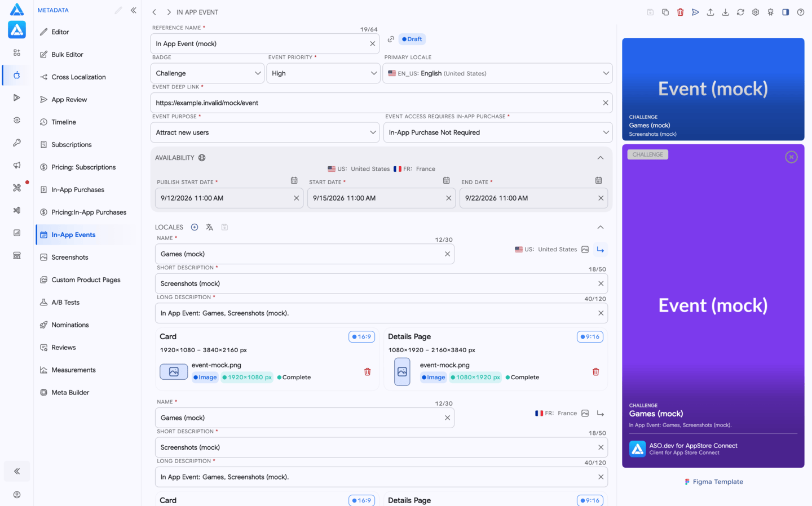
Task: Open the calendar picker for Start Date
Action: click(446, 180)
